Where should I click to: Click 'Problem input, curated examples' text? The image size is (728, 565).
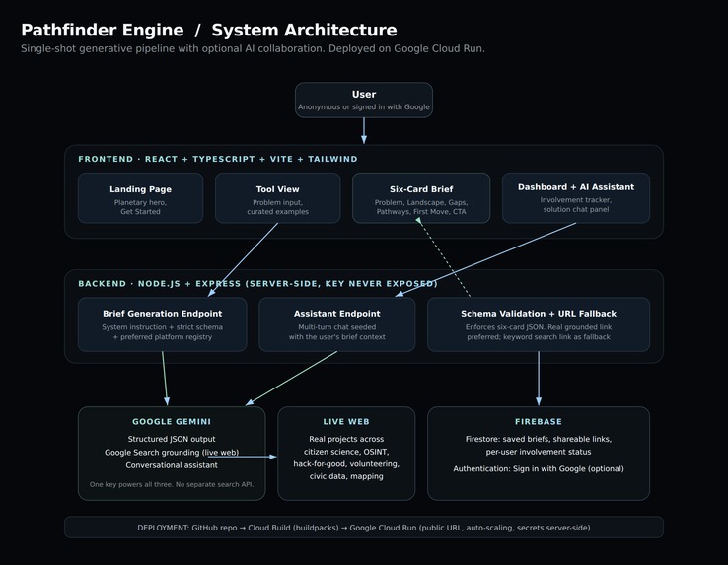277,207
